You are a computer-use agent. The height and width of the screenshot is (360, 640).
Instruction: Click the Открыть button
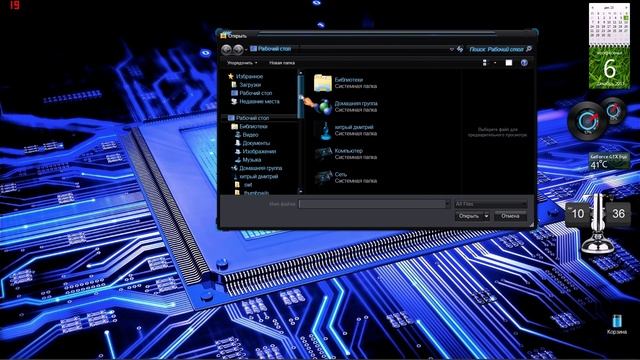point(469,216)
